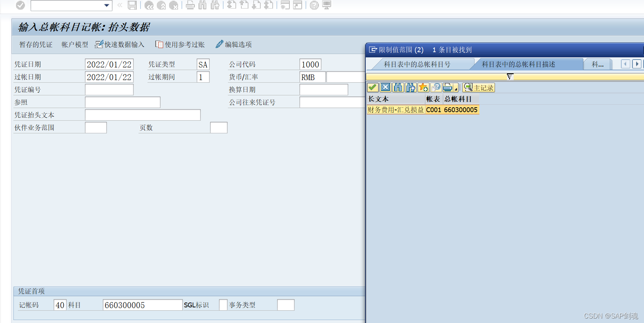The image size is (644, 323).
Task: Click the 伙伴业务范围 input field
Action: (x=96, y=128)
